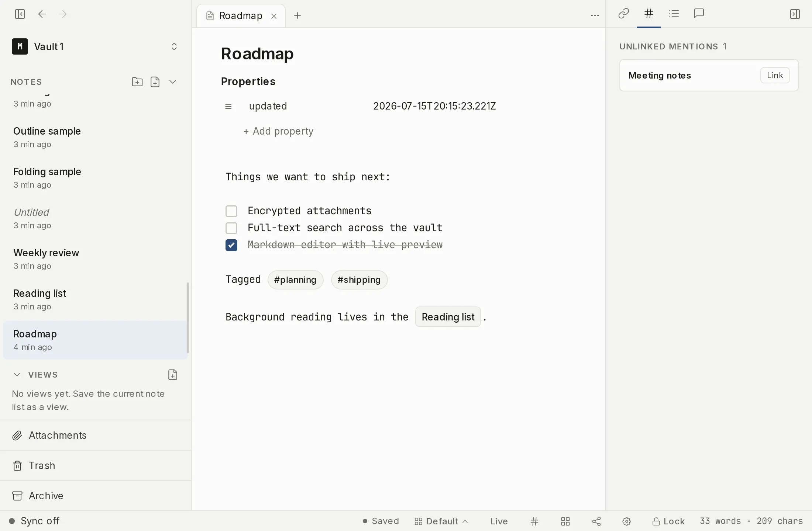The image size is (812, 531).
Task: Open the Notes sort options chevron
Action: [x=173, y=81]
